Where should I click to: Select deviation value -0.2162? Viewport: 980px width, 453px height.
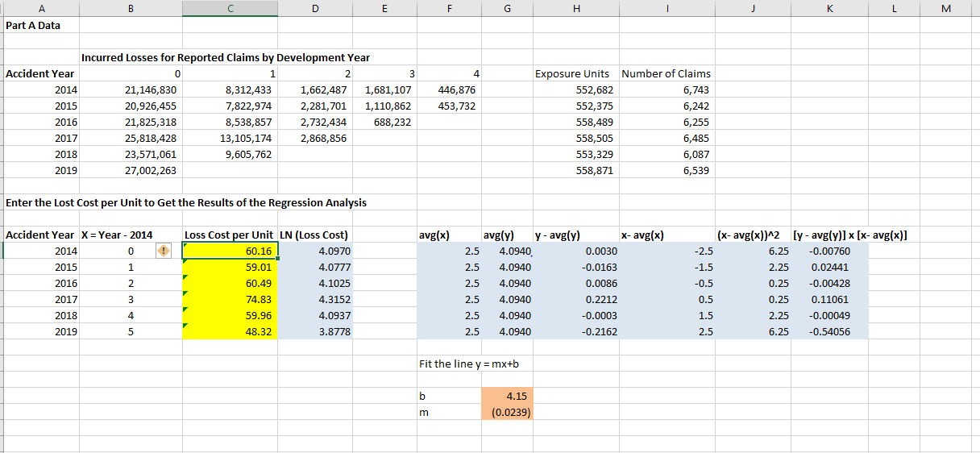point(599,331)
